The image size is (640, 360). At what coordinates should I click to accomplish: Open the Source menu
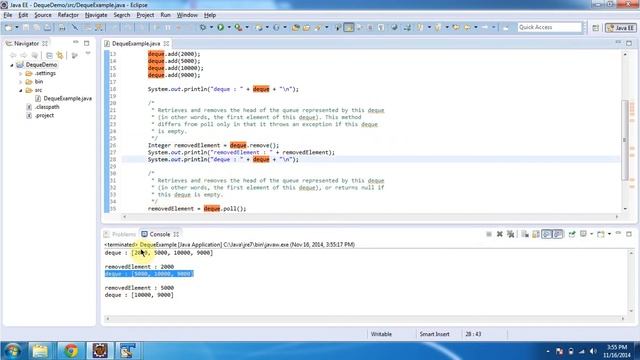pos(43,15)
